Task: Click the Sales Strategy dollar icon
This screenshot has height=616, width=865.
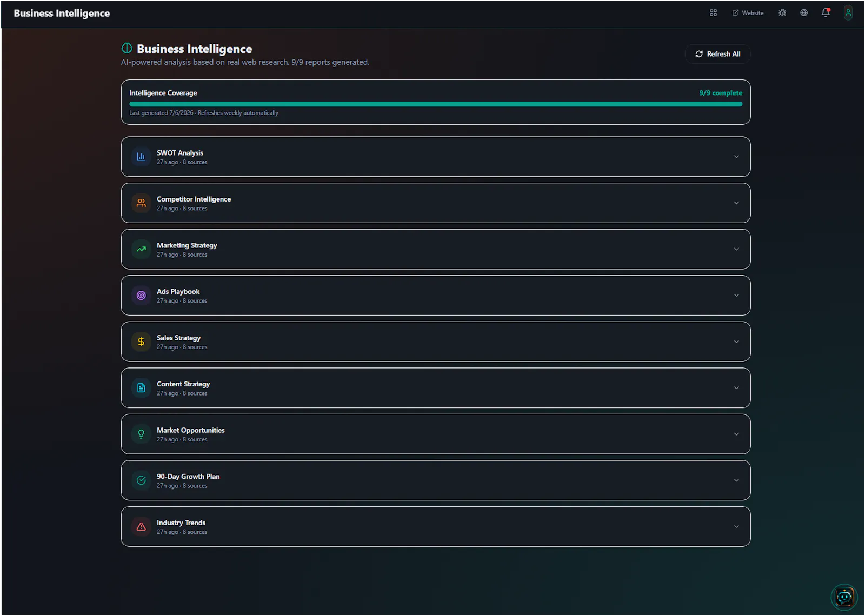Action: coord(141,342)
